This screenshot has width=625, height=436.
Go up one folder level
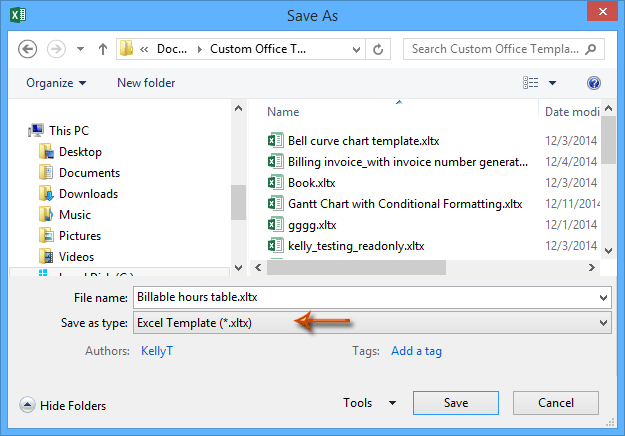click(x=103, y=49)
